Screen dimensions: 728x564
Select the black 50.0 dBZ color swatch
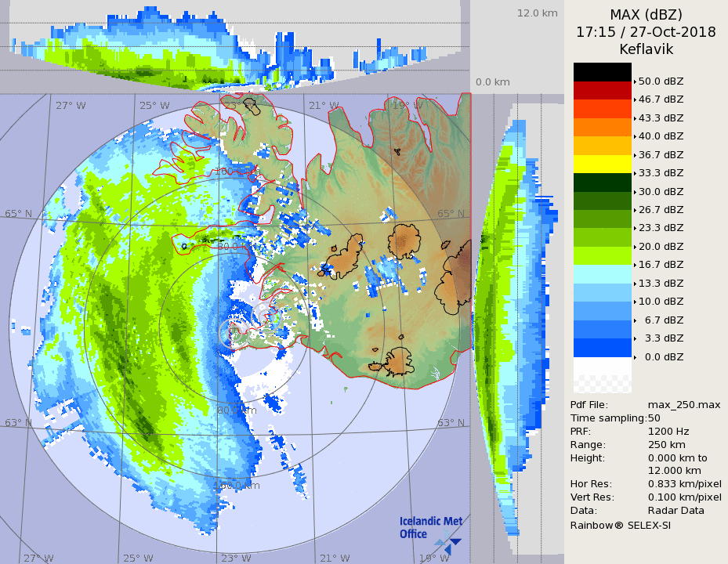[602, 72]
